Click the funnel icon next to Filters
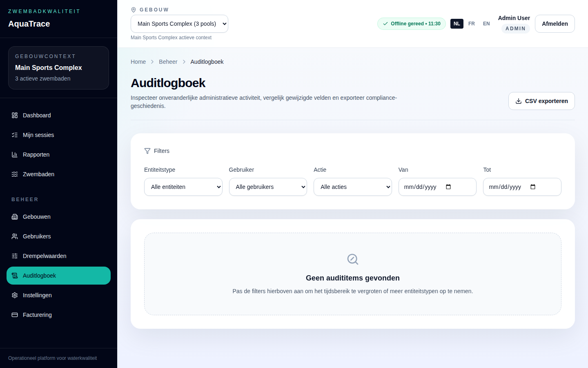Image resolution: width=588 pixels, height=368 pixels. tap(147, 151)
